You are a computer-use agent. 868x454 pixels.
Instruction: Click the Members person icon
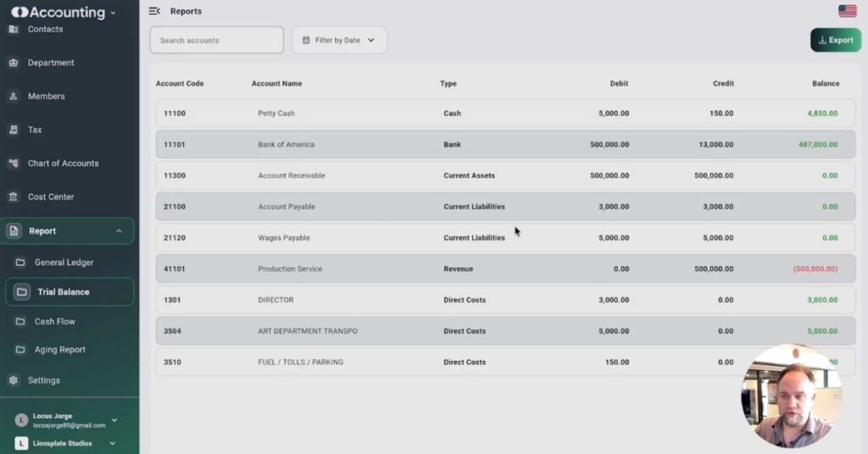tap(13, 97)
